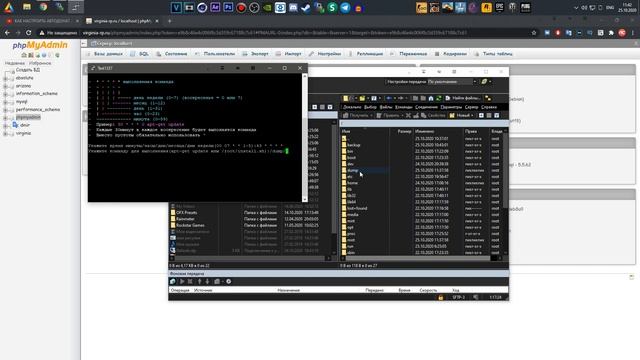Viewport: 640px width, 360px height.
Task: Click the phpMyAdmin logo
Action: tap(40, 45)
